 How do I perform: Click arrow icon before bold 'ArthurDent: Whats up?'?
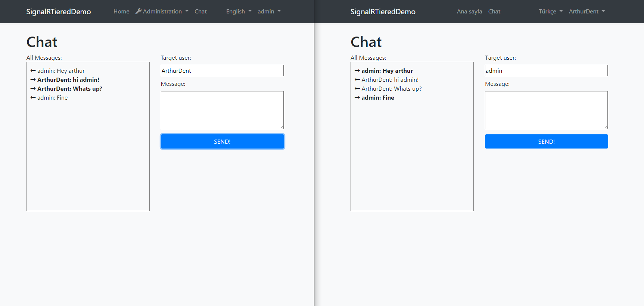tap(33, 88)
